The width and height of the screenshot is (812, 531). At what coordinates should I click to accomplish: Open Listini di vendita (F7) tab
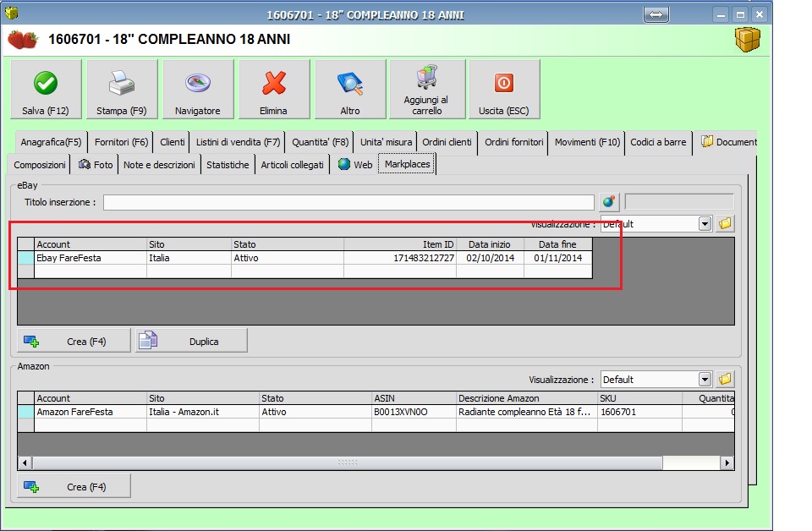point(238,142)
